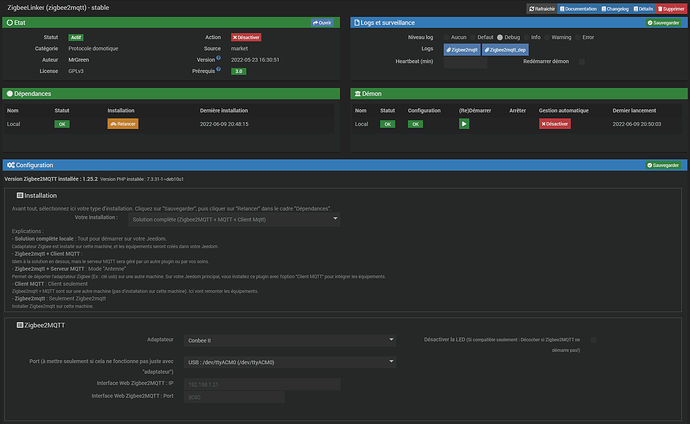Open the Votre installation dropdown
690x424 pixels.
coord(234,218)
